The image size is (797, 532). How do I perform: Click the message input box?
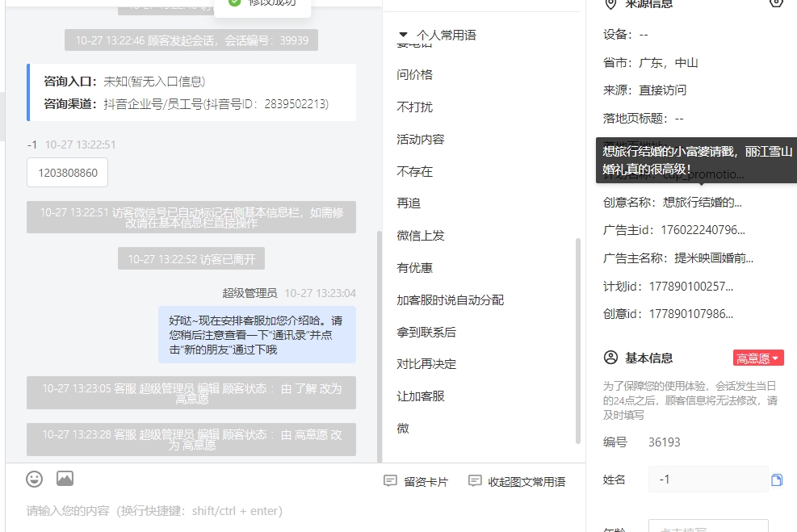point(295,511)
